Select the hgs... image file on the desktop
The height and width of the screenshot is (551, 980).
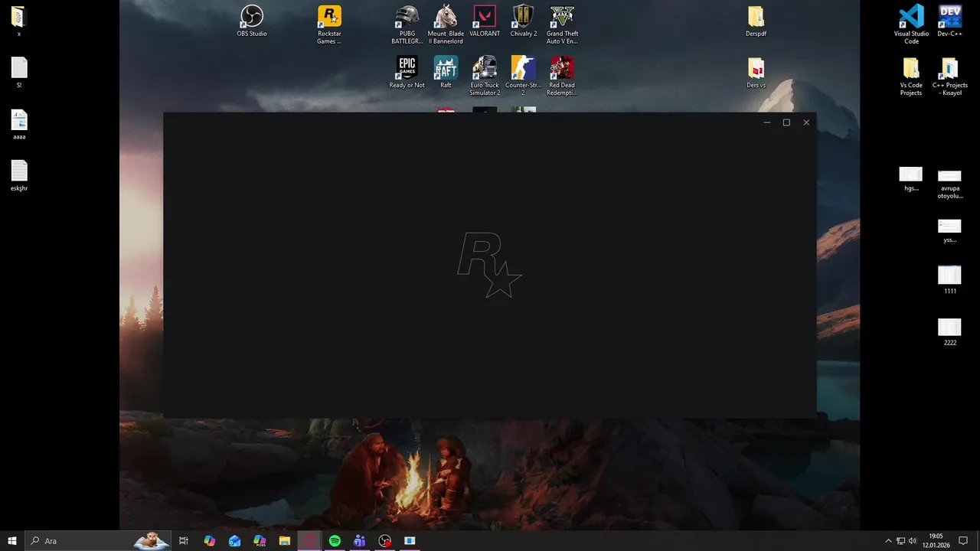[911, 178]
